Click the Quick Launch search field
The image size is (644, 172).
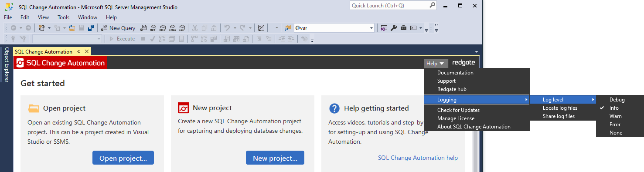pos(393,6)
